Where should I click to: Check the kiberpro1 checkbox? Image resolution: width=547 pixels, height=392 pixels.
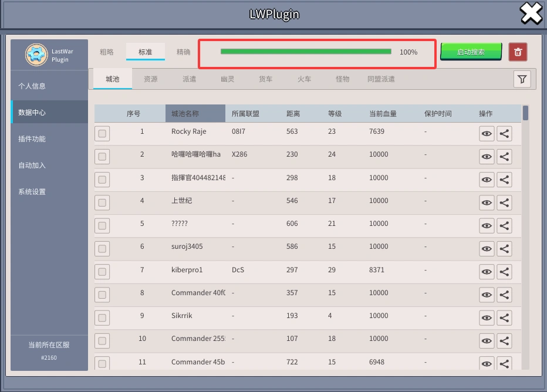coord(102,272)
